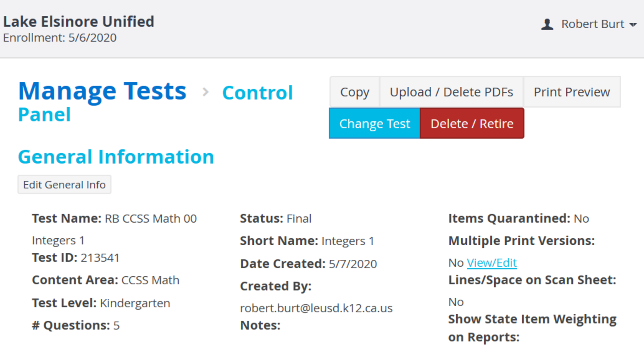This screenshot has height=347, width=644.
Task: Click the Test ID value 213541
Action: [100, 258]
